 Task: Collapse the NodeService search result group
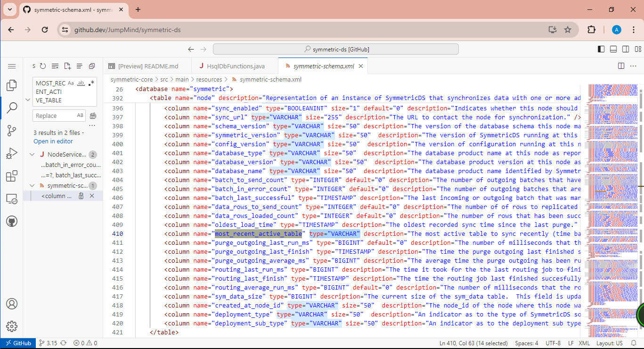pyautogui.click(x=32, y=155)
